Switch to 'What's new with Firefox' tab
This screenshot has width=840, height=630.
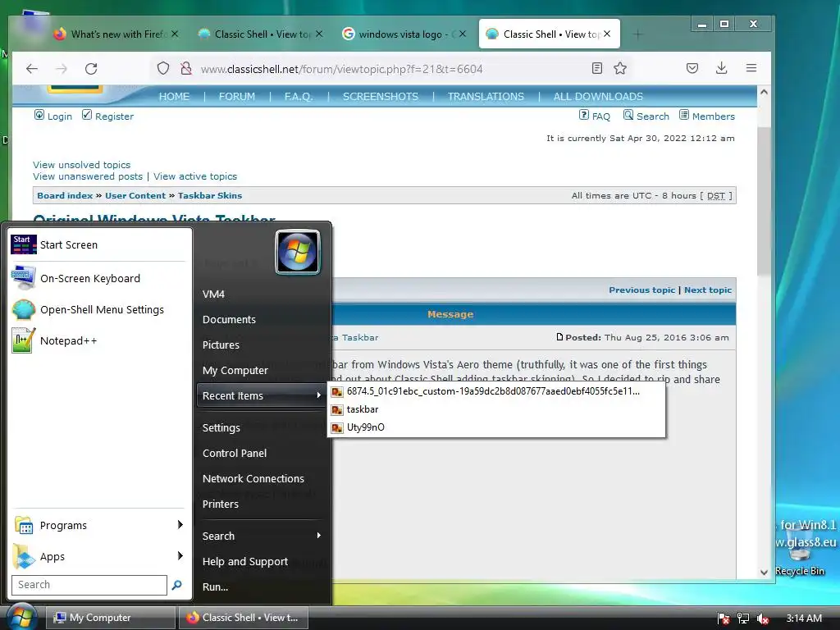pyautogui.click(x=116, y=34)
